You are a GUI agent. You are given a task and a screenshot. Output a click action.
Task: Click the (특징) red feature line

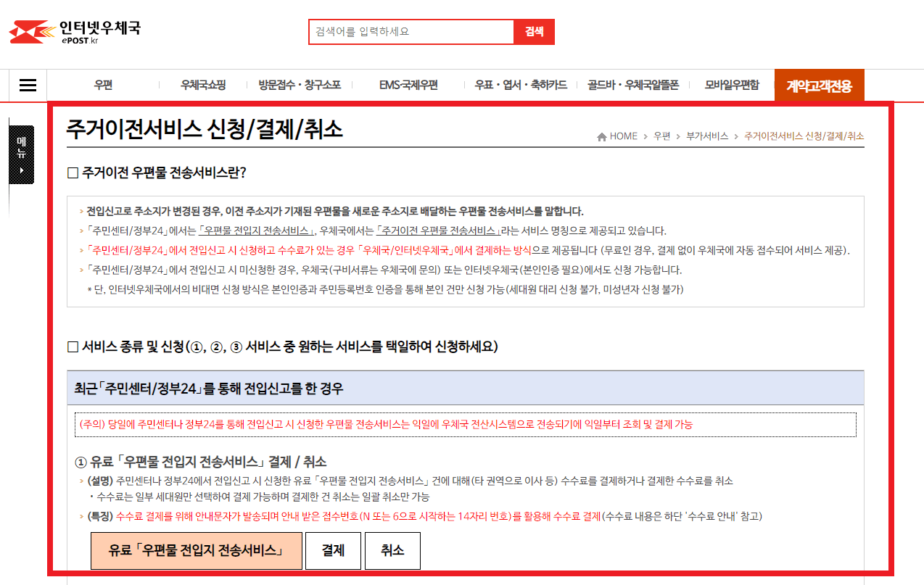424,516
